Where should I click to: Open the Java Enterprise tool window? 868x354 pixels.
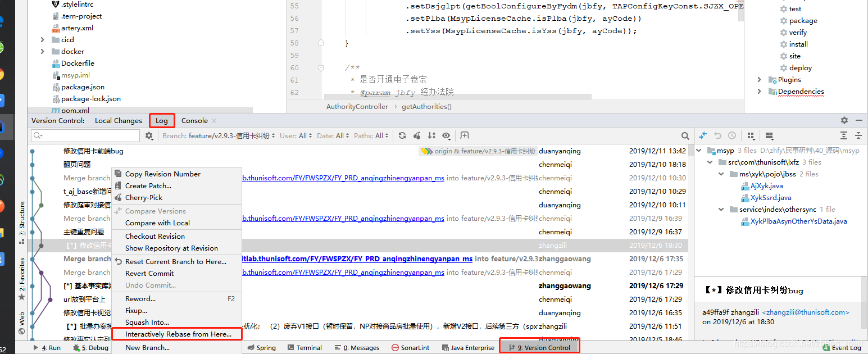coord(467,348)
